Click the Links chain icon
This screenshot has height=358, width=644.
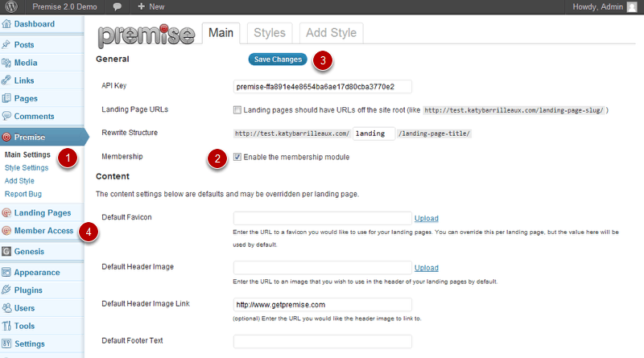[6, 80]
